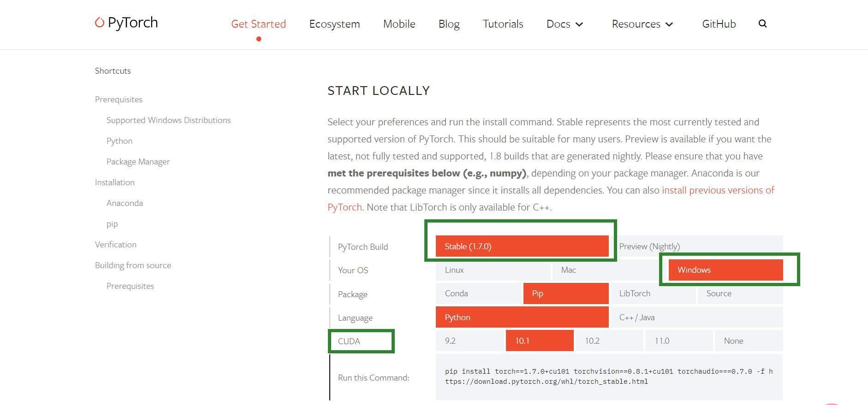The width and height of the screenshot is (868, 405).
Task: Choose Linux as your OS
Action: [x=493, y=270]
